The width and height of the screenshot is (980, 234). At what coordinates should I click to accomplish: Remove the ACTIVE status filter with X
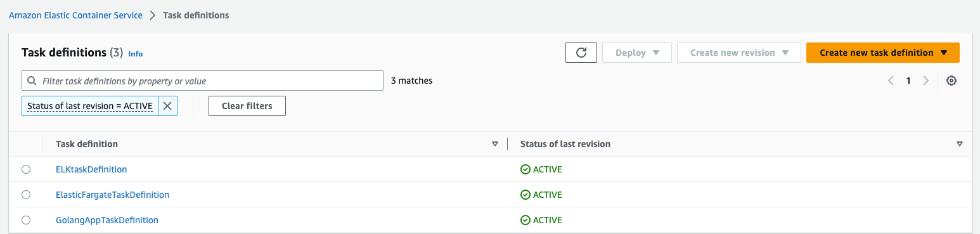point(167,106)
